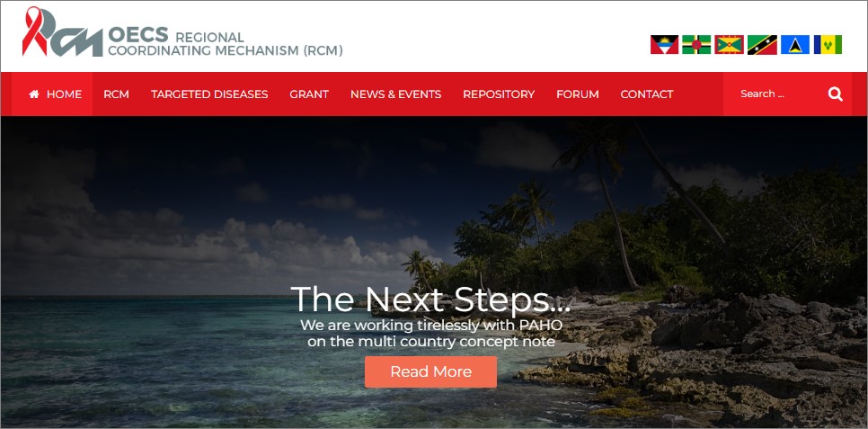This screenshot has height=429, width=868.
Task: Open the Grenada flag icon
Action: click(x=729, y=44)
